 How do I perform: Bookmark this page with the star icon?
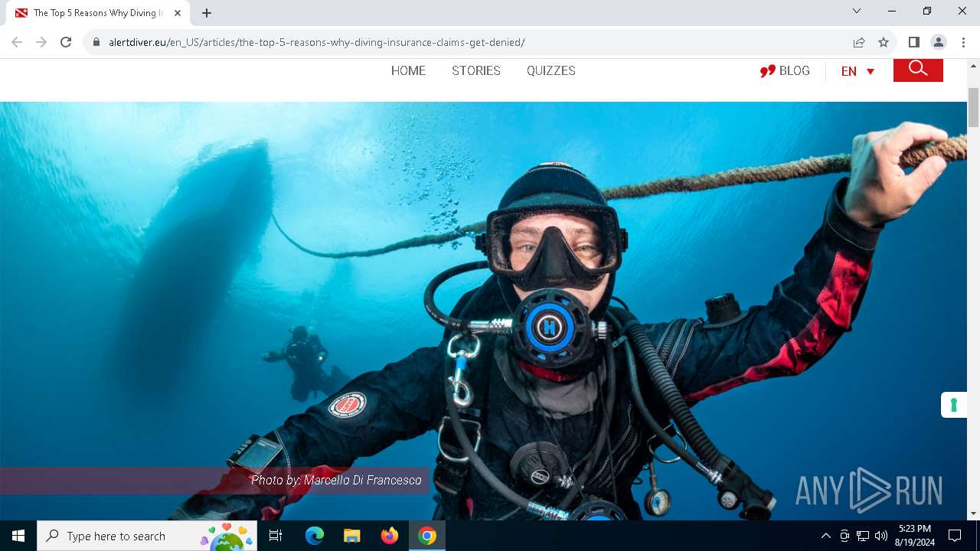884,42
